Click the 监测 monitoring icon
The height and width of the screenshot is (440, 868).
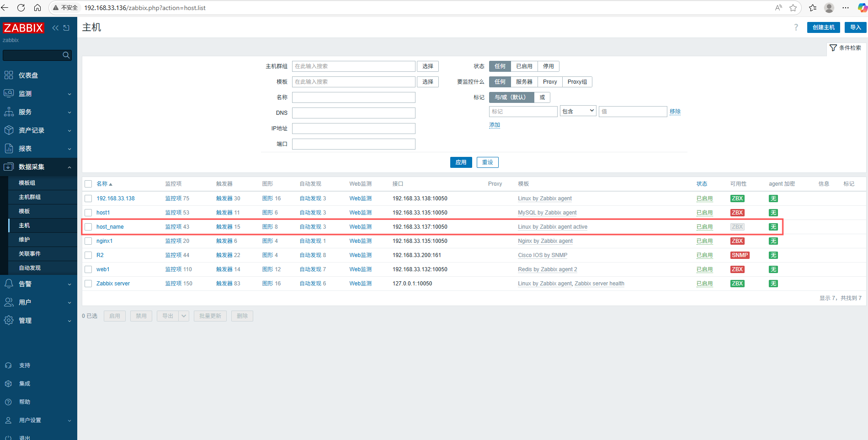click(x=9, y=94)
